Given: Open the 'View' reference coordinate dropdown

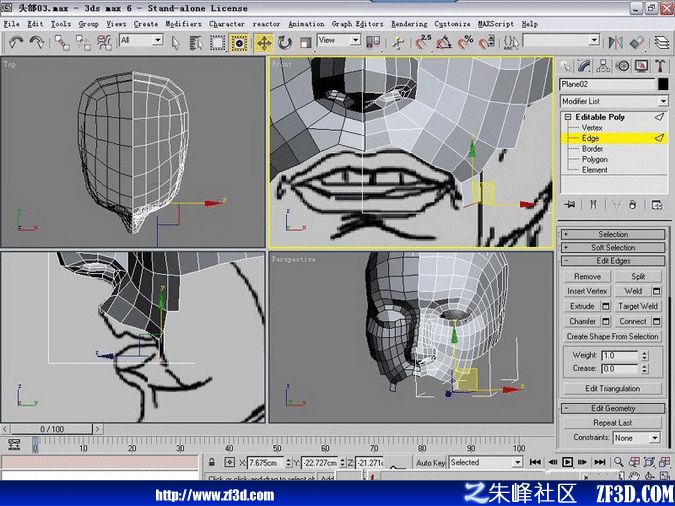Looking at the screenshot, I should click(x=355, y=40).
